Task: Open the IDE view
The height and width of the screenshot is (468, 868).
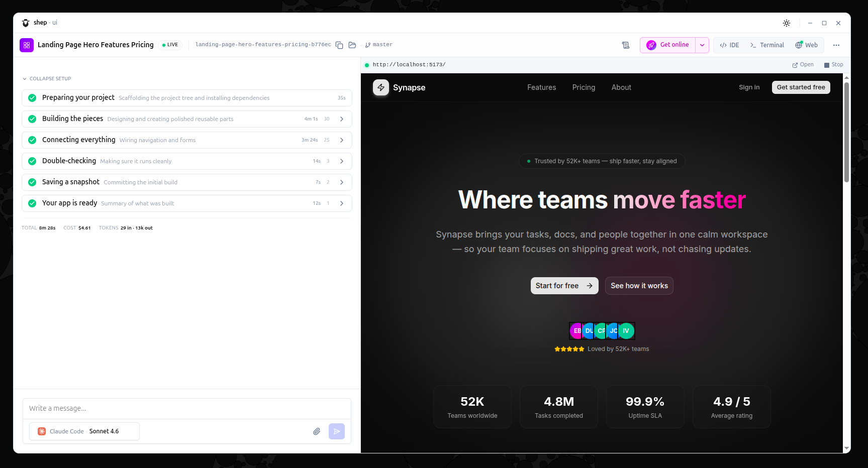Action: (x=729, y=45)
